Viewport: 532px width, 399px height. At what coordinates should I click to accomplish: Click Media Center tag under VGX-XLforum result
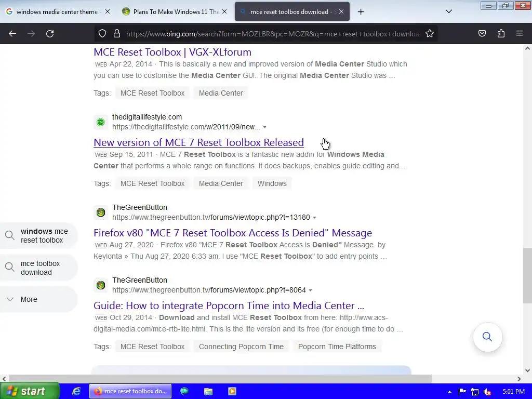(221, 93)
